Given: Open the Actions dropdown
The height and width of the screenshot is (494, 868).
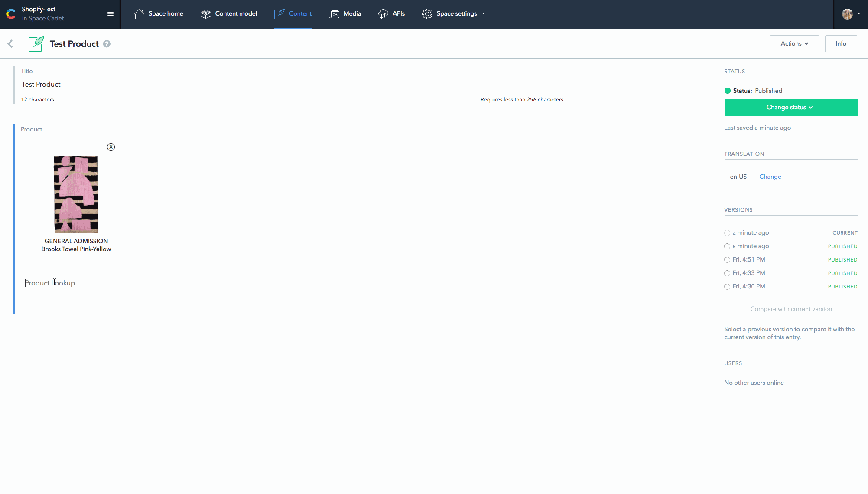Looking at the screenshot, I should 794,43.
